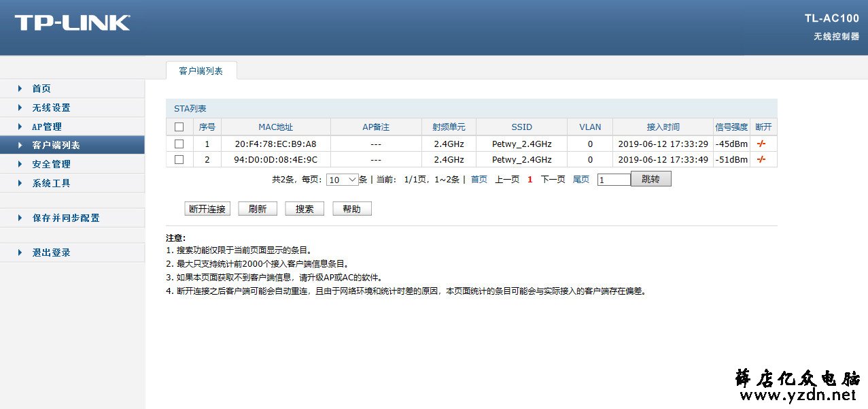Open the AP管理 menu item
This screenshot has height=409, width=868.
point(47,127)
